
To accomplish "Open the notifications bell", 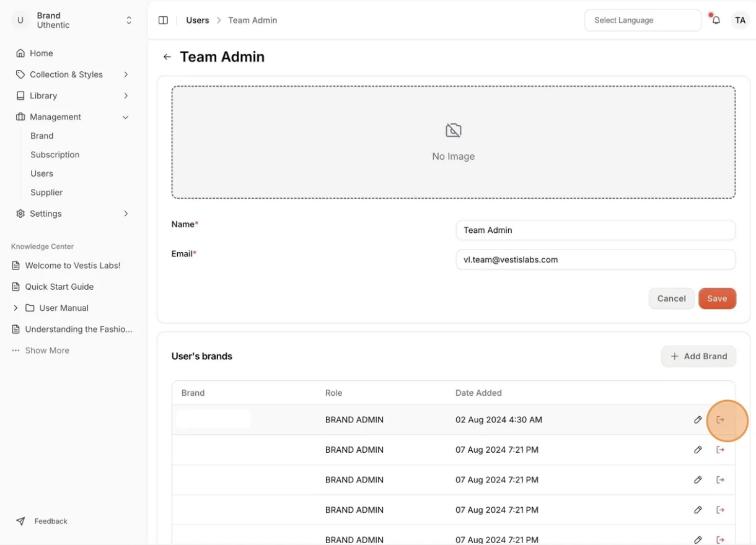I will [x=716, y=20].
